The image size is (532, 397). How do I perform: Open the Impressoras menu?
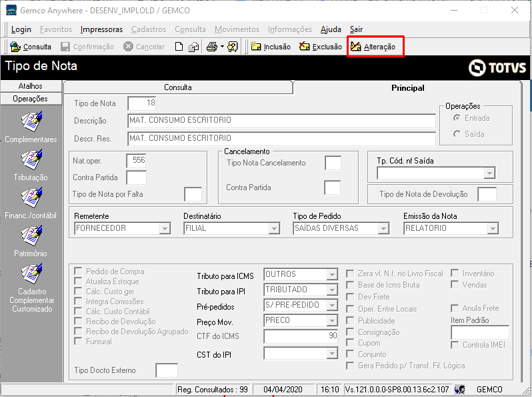point(101,29)
